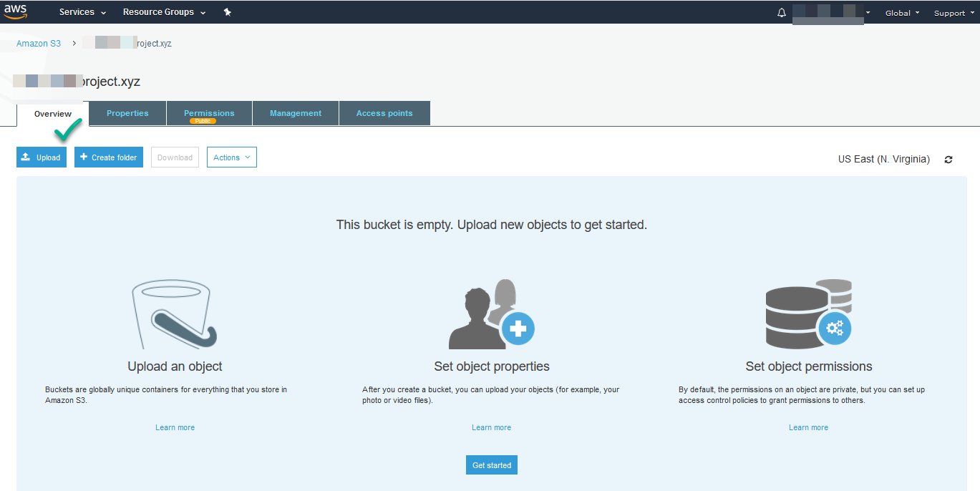Image resolution: width=980 pixels, height=491 pixels.
Task: Switch to Access points tab
Action: coord(384,113)
